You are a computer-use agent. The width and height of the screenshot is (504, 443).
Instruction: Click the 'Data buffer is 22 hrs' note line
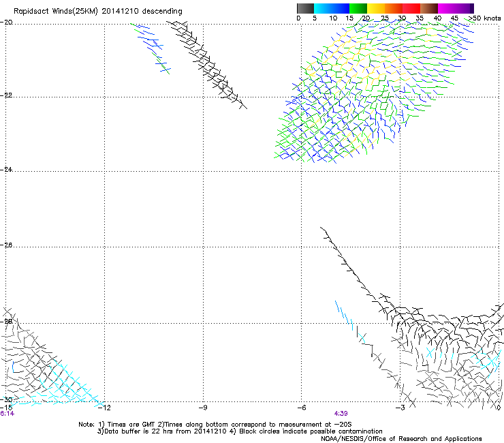coord(240,431)
